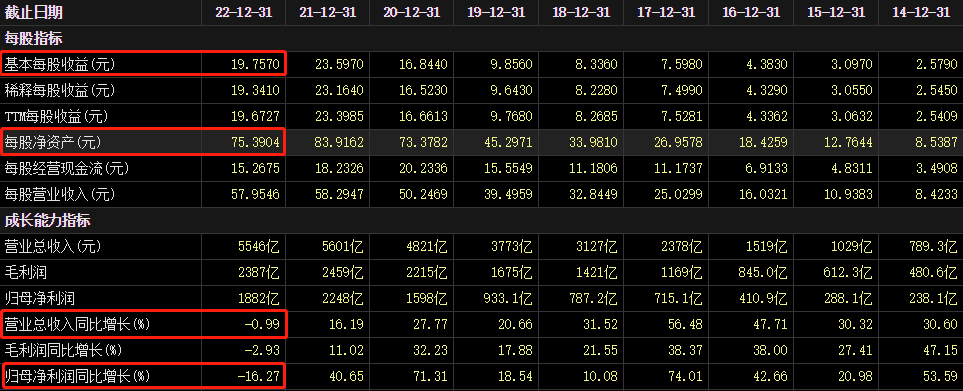Select the 19-12-31 column header
Screen dimensions: 963x391
pyautogui.click(x=496, y=12)
